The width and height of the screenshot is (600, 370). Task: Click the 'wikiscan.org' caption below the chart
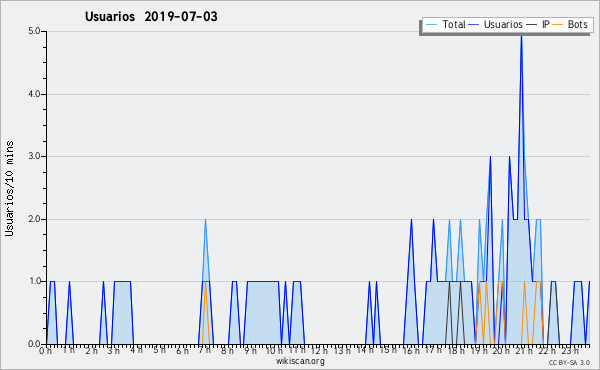tap(300, 361)
